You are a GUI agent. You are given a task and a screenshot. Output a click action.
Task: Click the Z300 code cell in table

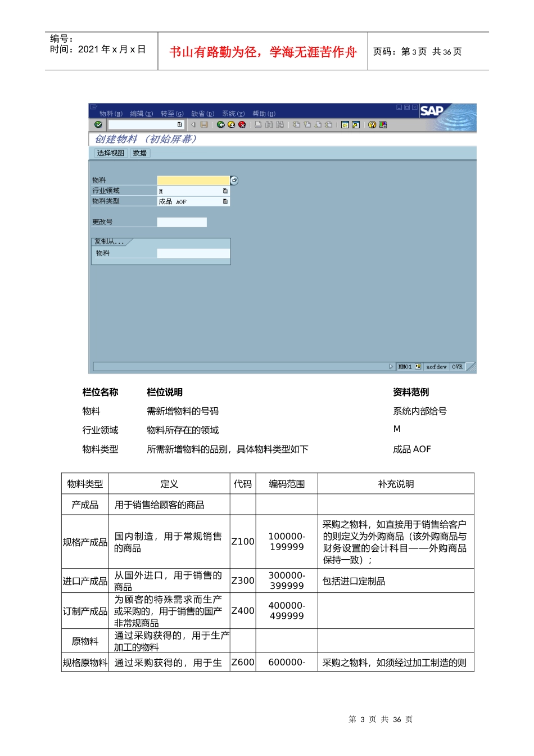click(x=243, y=580)
